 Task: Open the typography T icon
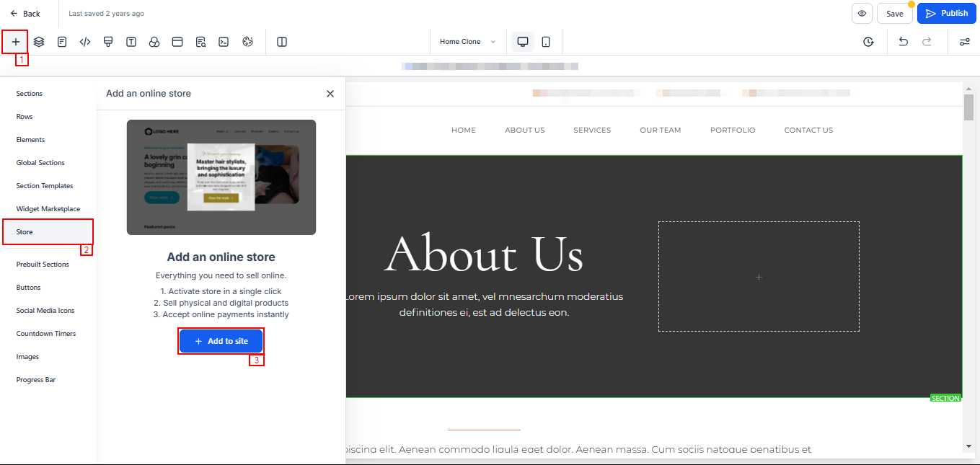[x=131, y=42]
